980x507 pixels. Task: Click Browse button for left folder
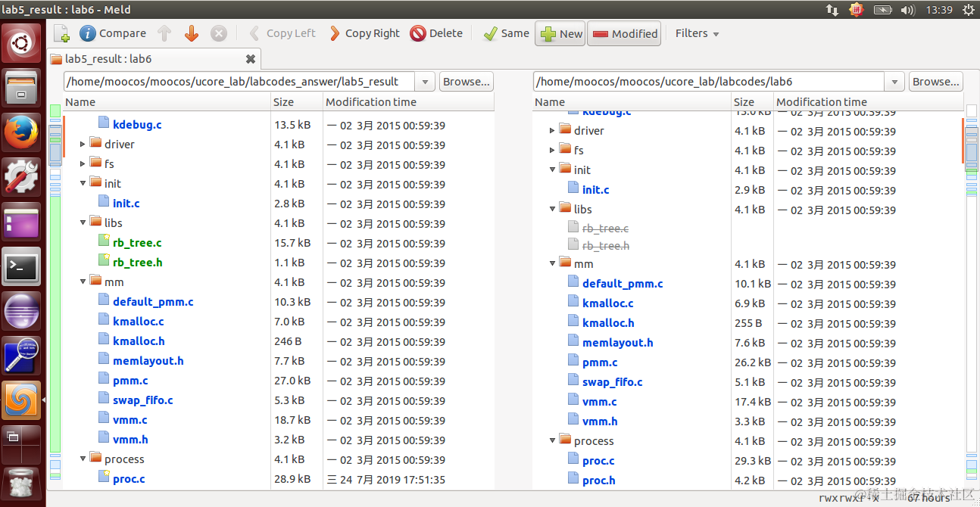coord(466,82)
